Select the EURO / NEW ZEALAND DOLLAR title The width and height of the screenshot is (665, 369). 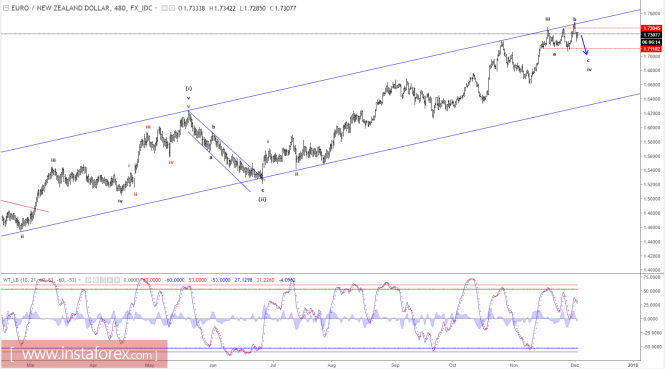click(x=61, y=8)
